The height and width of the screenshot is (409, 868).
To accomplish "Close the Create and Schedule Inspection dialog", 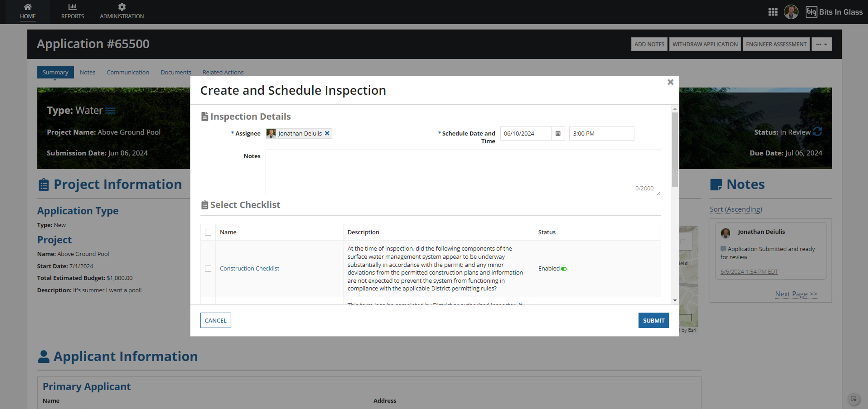I will (670, 82).
